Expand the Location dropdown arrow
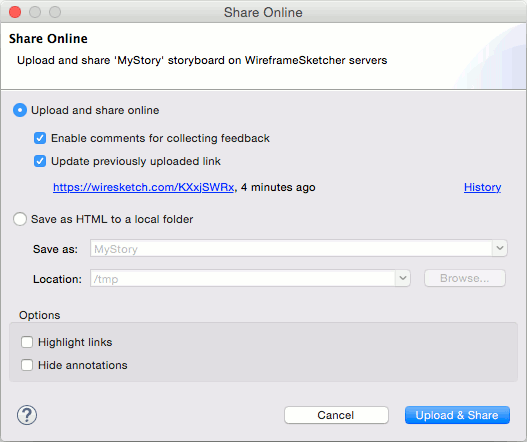This screenshot has height=442, width=527. 403,278
